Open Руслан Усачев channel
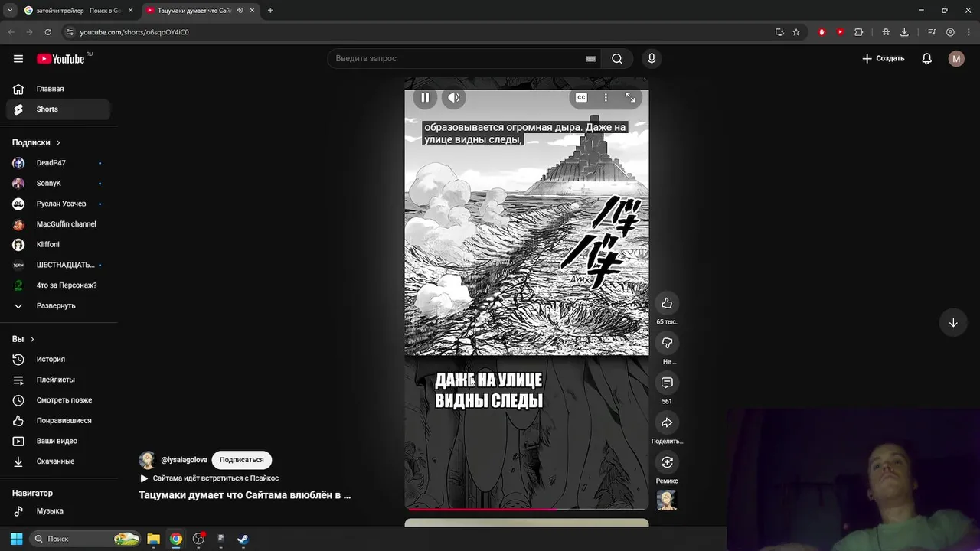980x551 pixels. tap(58, 204)
